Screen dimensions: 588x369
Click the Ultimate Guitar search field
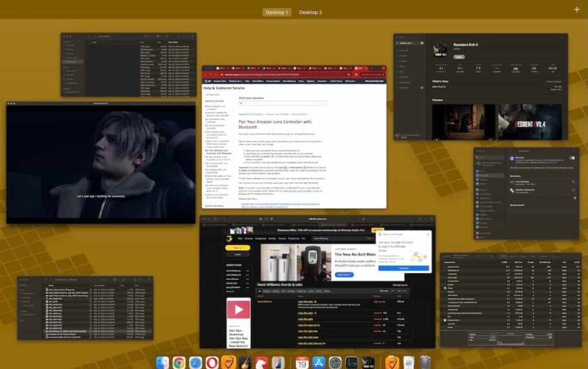click(x=343, y=239)
